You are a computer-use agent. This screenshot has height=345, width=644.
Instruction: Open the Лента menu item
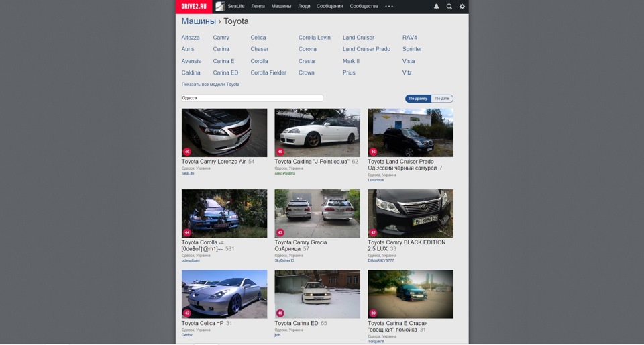click(x=258, y=6)
